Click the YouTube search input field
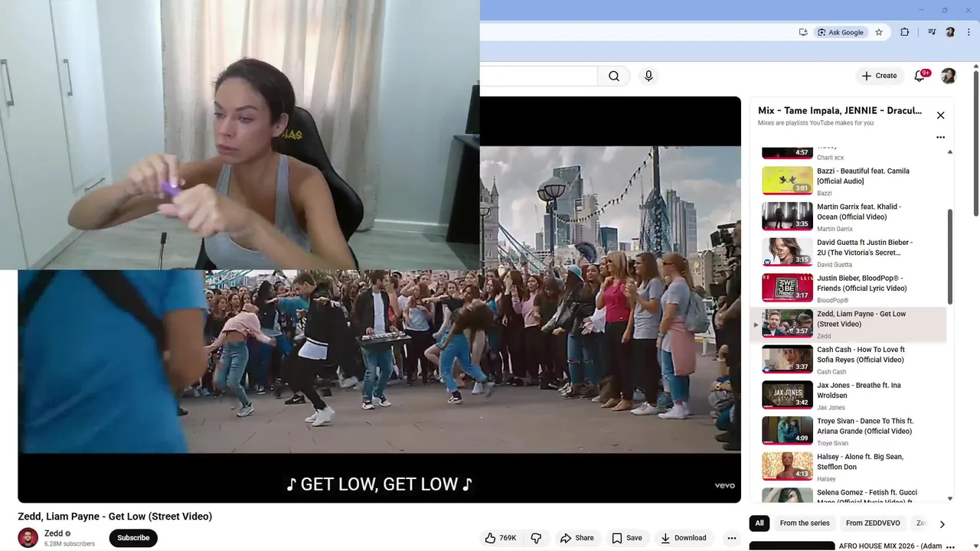Viewport: 980px width, 551px height. click(538, 76)
